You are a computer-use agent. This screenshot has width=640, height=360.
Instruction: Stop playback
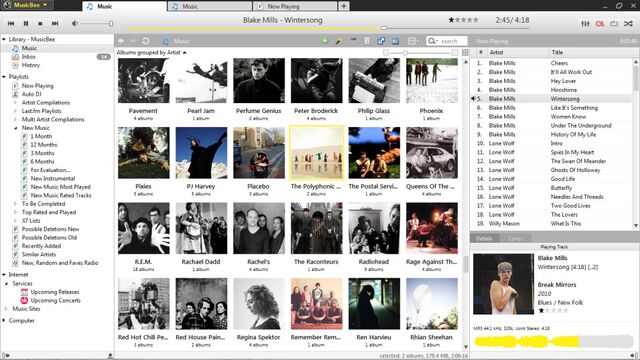coord(40,24)
